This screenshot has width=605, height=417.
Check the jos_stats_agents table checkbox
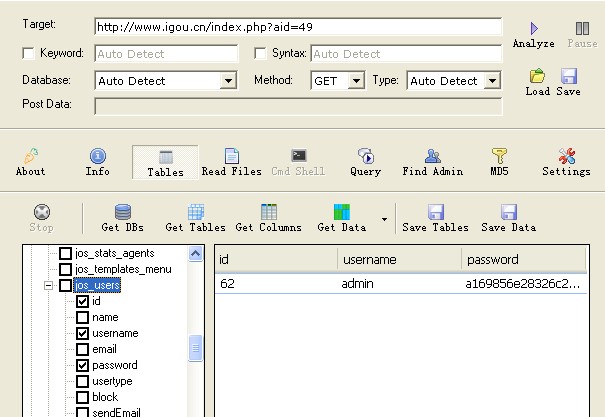65,253
